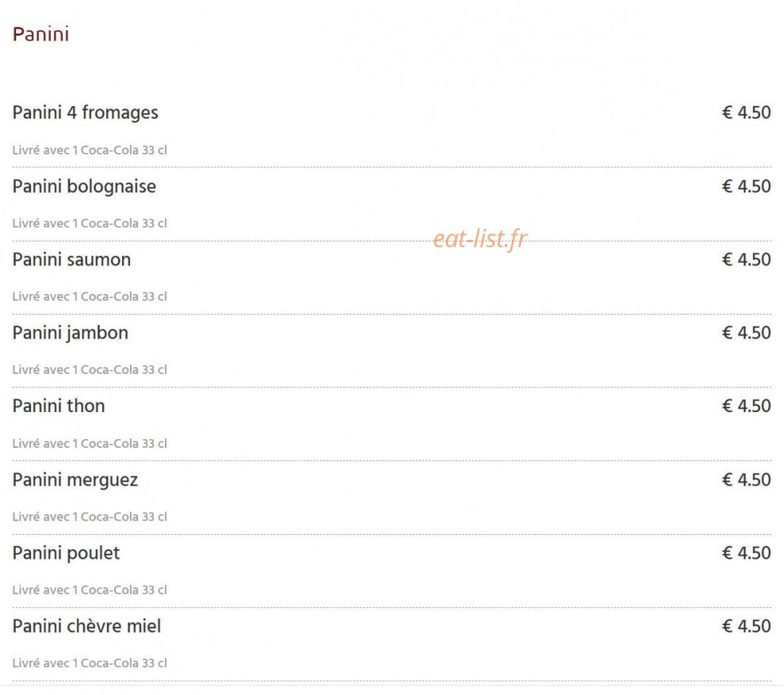Click the € 4.50 price of Panini thon

pos(746,406)
